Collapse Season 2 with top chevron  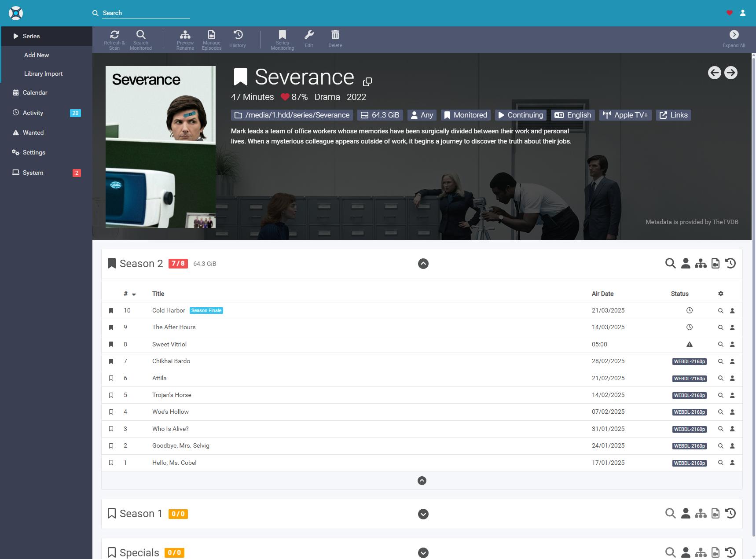tap(423, 264)
